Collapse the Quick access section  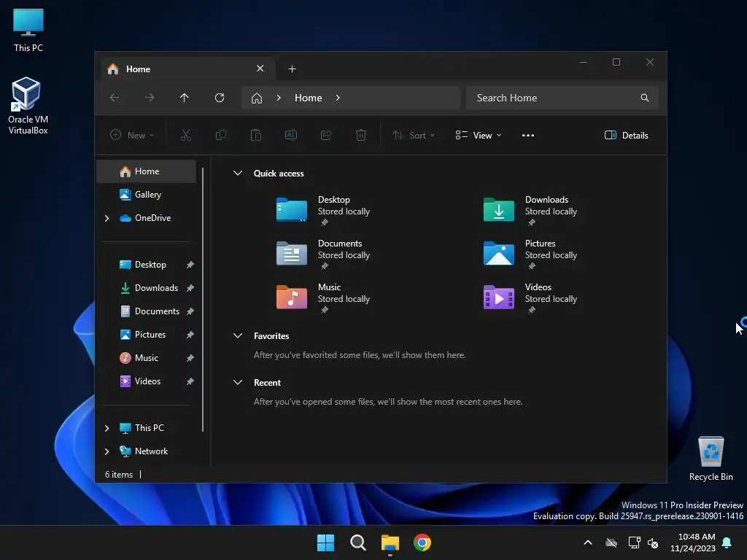(238, 174)
